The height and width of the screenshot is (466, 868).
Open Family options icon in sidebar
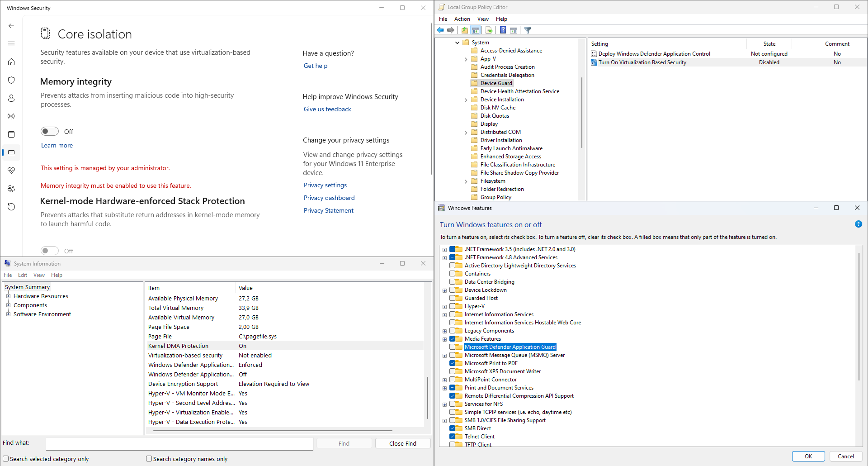(x=11, y=189)
